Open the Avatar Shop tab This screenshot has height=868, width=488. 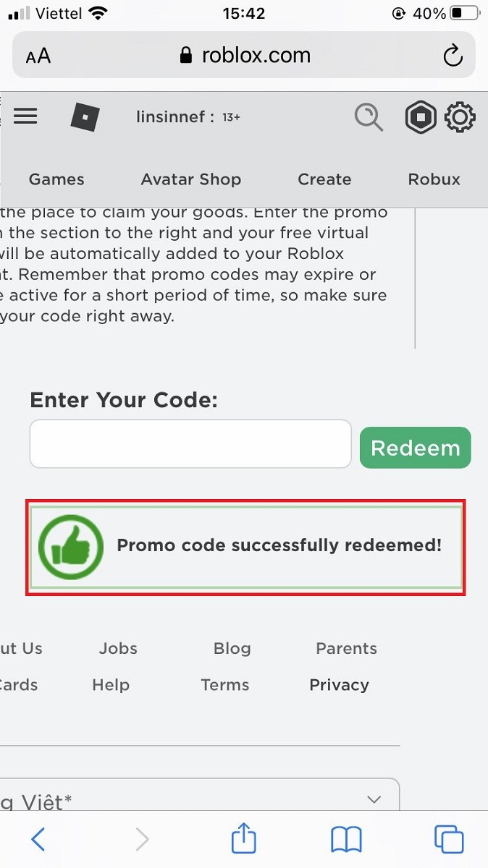click(x=191, y=179)
